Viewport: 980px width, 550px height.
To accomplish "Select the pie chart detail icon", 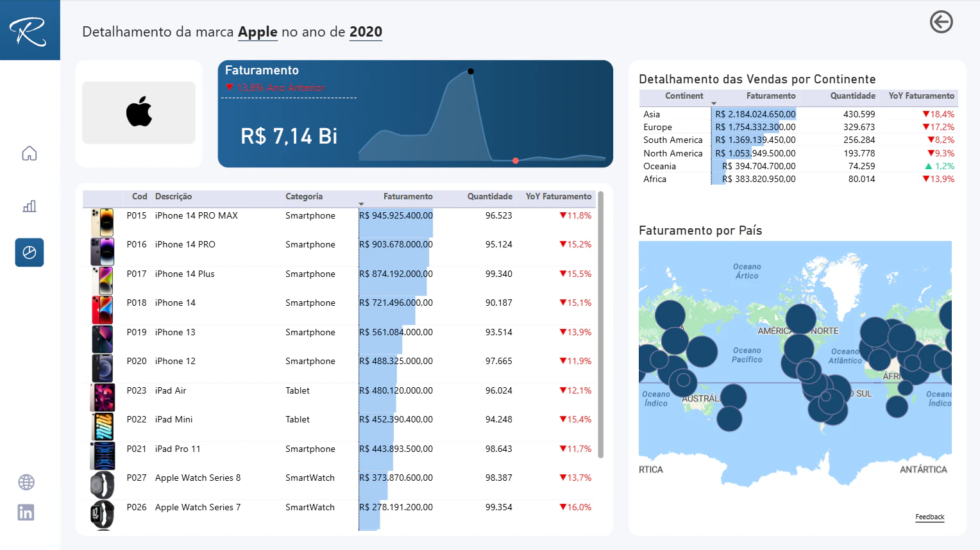I will point(30,253).
